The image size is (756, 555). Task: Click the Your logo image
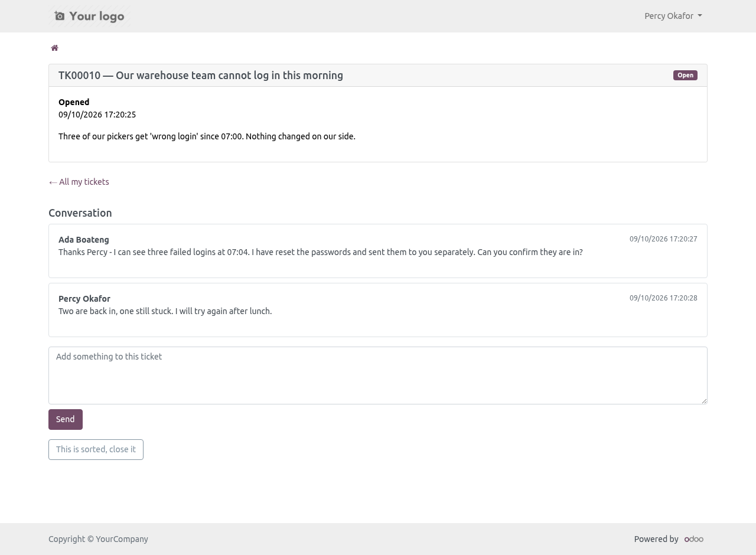tap(90, 16)
